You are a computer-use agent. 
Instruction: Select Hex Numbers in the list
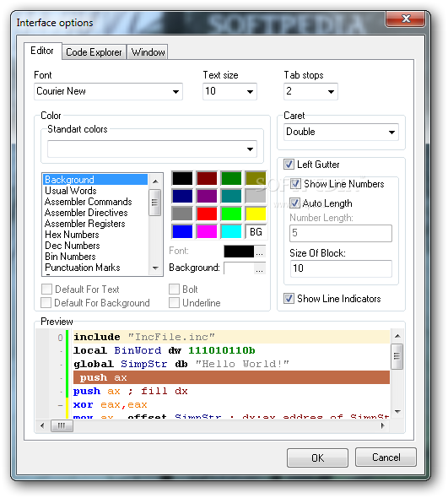(x=95, y=235)
